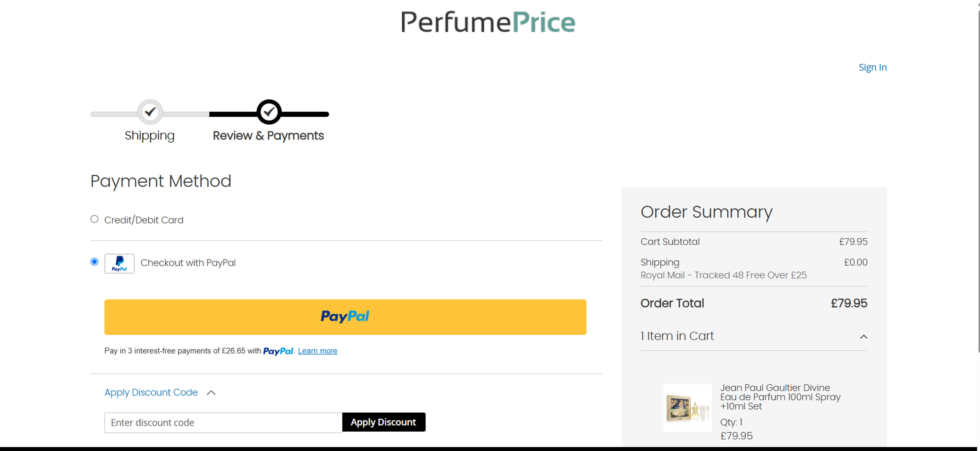The image size is (980, 451).
Task: Click the Shipping step checkmark icon
Action: click(x=150, y=112)
